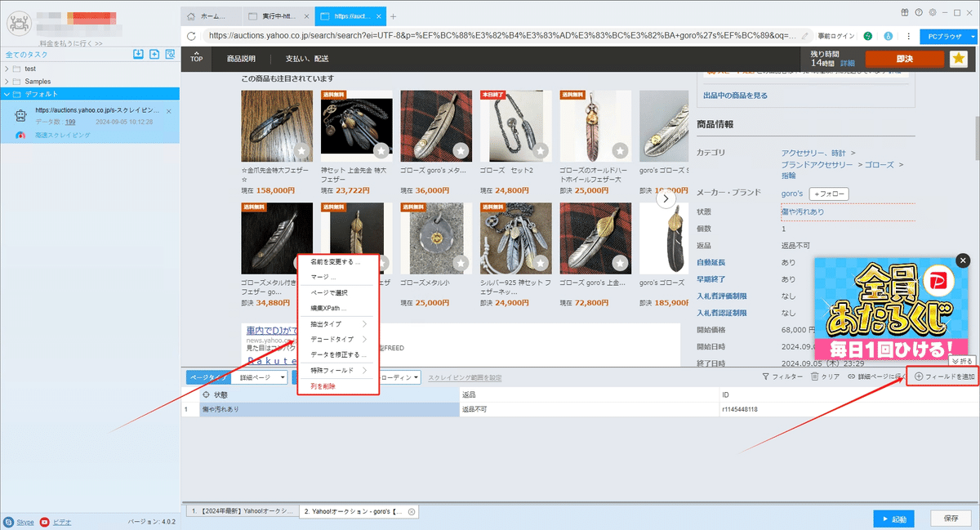Collapse the デフォルト folder

[7, 94]
